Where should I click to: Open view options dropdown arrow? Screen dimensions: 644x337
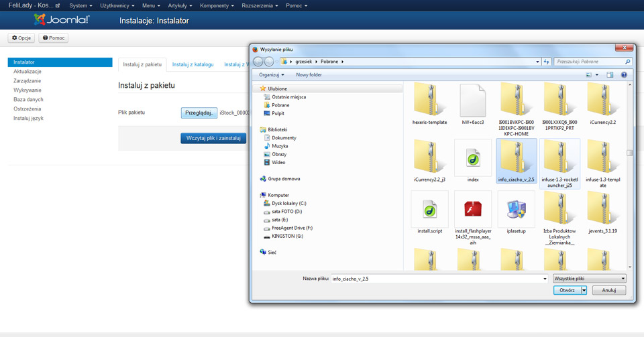[597, 74]
